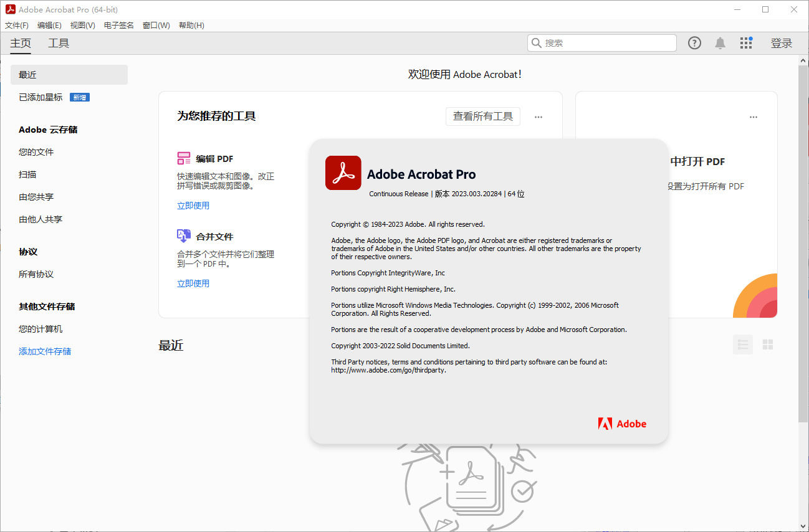Open the notifications bell icon
809x532 pixels.
point(720,43)
